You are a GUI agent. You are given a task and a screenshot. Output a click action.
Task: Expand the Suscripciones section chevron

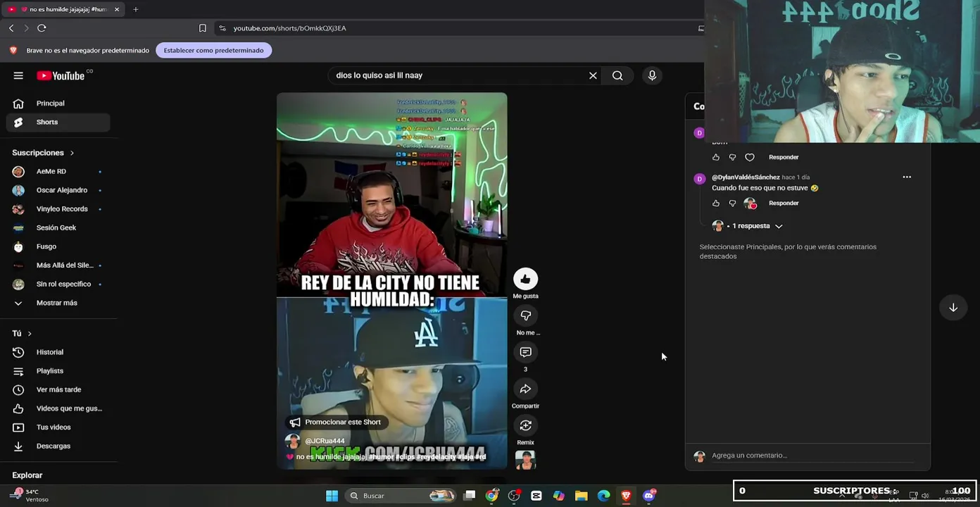[x=72, y=153]
